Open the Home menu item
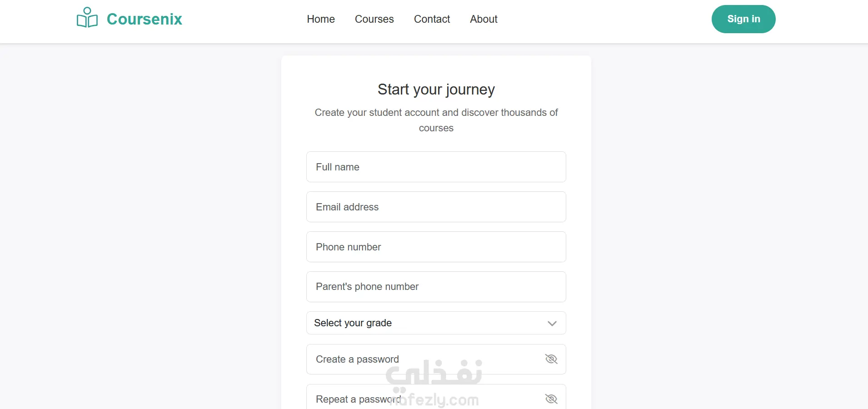The width and height of the screenshot is (868, 409). pyautogui.click(x=320, y=19)
